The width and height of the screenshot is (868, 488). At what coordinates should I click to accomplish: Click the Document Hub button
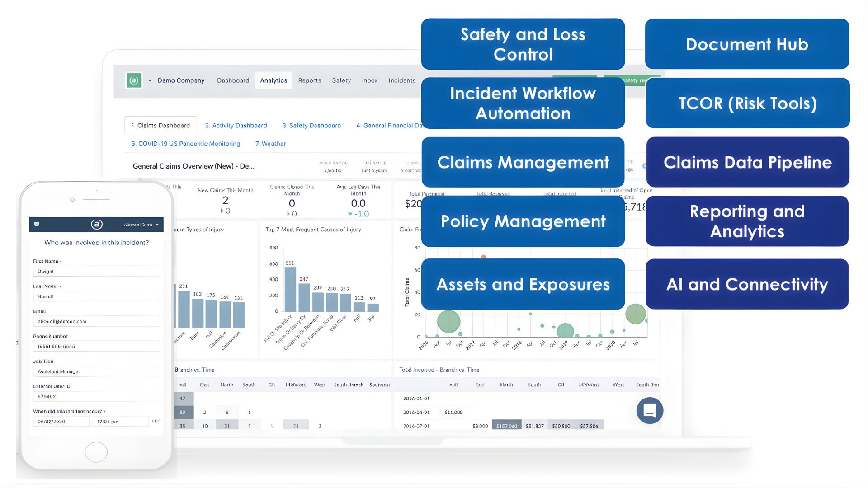pyautogui.click(x=747, y=44)
